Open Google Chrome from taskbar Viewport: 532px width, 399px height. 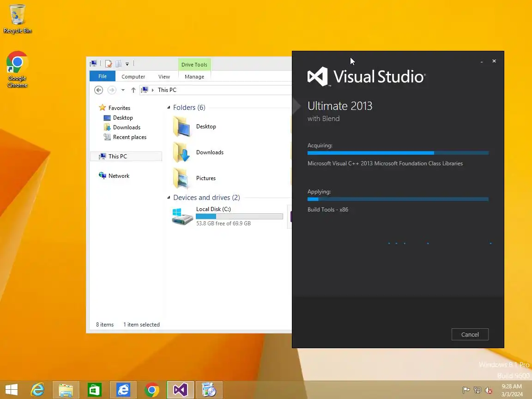[x=151, y=390]
